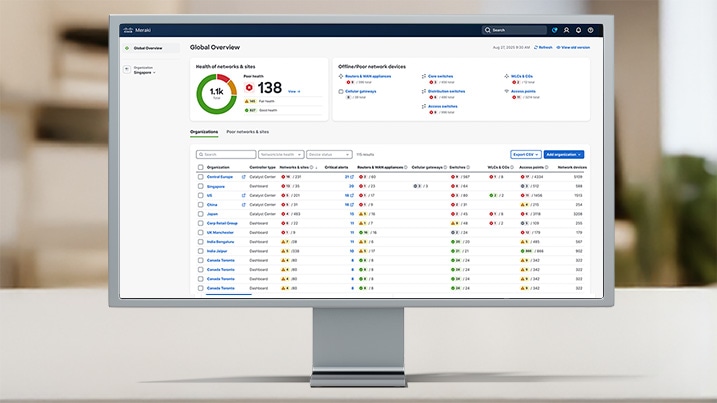Select the Organizations tab

[x=204, y=132]
